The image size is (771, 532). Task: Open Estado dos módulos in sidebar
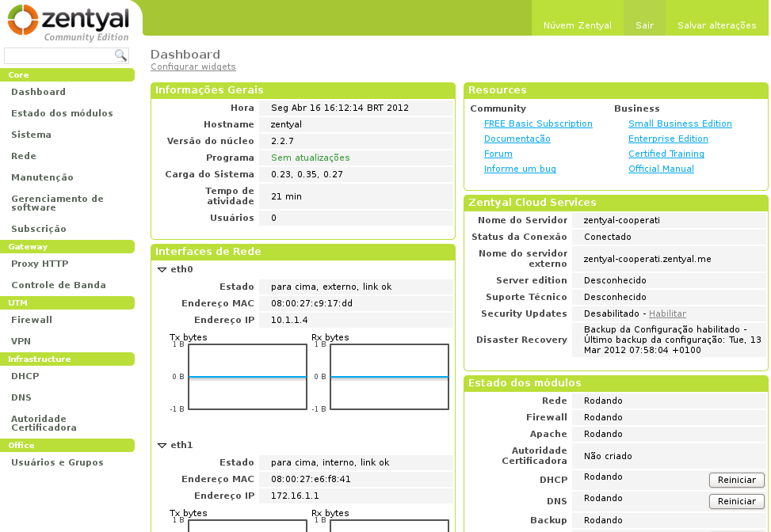tap(62, 113)
